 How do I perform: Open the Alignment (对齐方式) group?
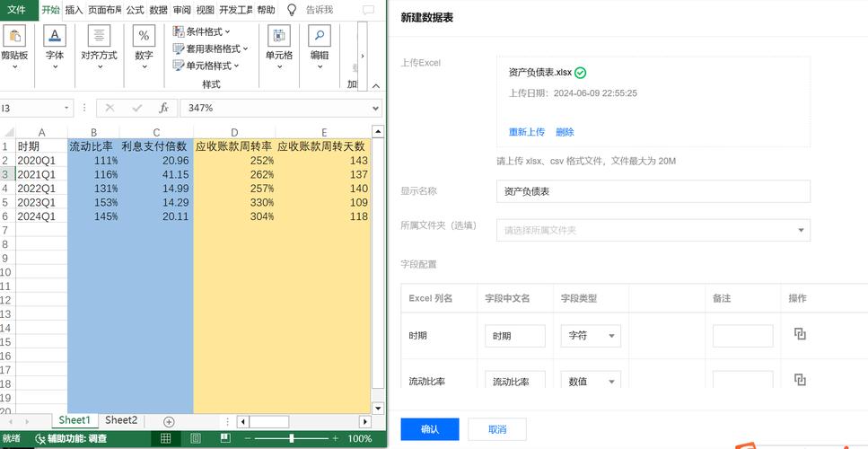click(99, 48)
